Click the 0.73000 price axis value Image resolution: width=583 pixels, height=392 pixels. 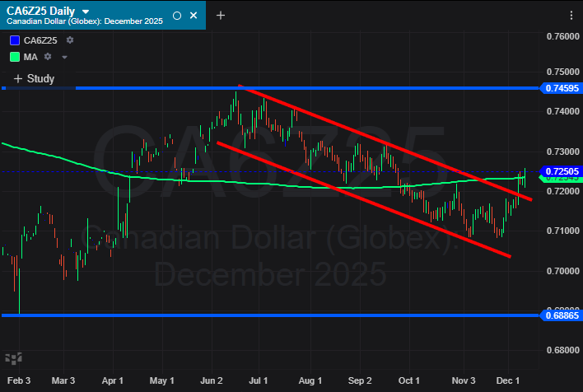[563, 152]
